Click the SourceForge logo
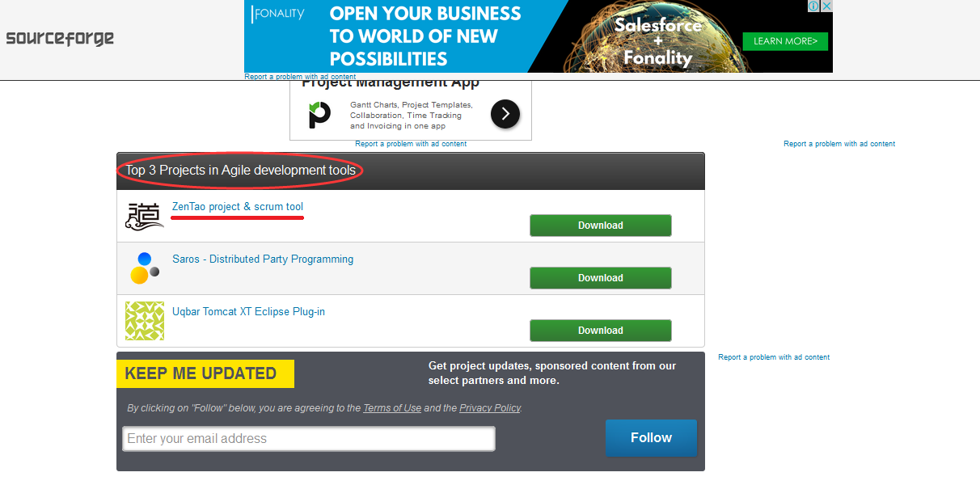The image size is (980, 485). click(x=60, y=38)
